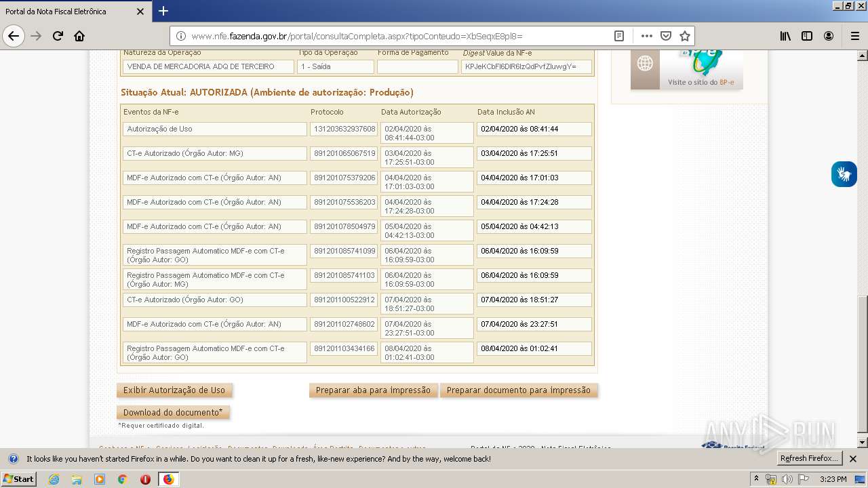The height and width of the screenshot is (488, 868).
Task: Open Windows Start menu
Action: (x=18, y=479)
